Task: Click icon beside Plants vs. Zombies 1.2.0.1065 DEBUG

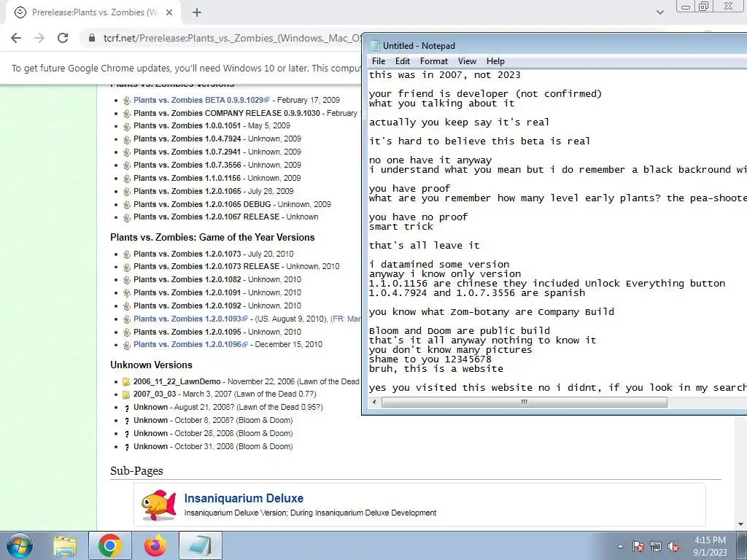Action: click(x=127, y=205)
